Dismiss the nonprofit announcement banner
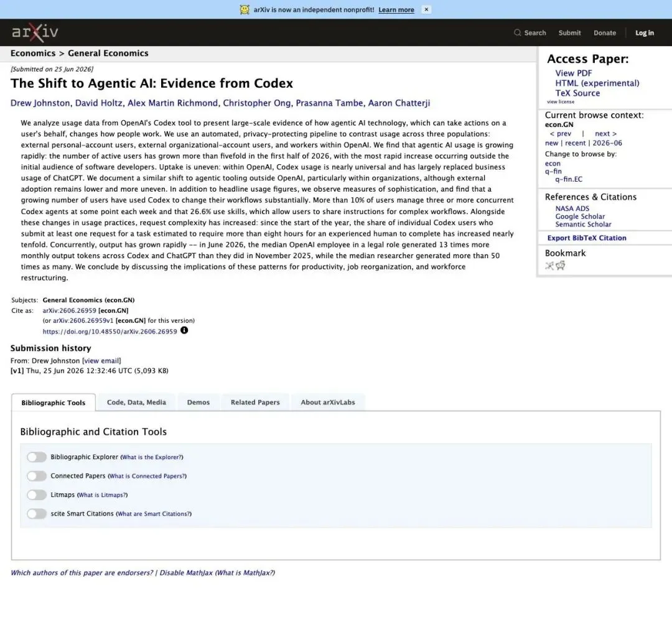The width and height of the screenshot is (672, 624). pos(426,9)
